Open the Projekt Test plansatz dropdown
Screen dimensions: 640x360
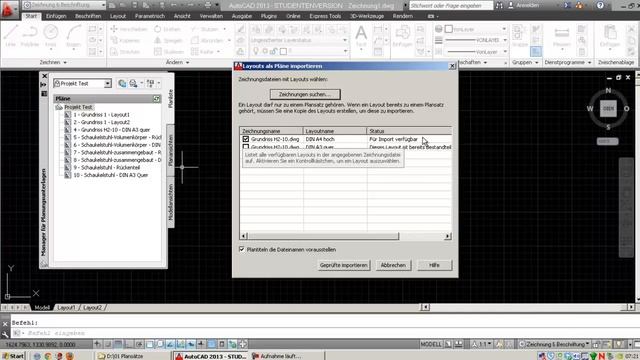pos(107,84)
